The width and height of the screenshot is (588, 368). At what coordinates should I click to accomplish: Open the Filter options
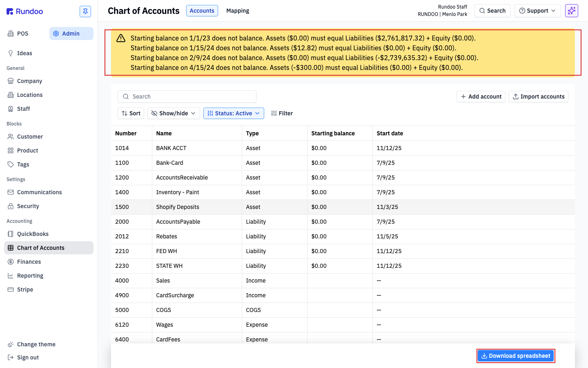282,113
